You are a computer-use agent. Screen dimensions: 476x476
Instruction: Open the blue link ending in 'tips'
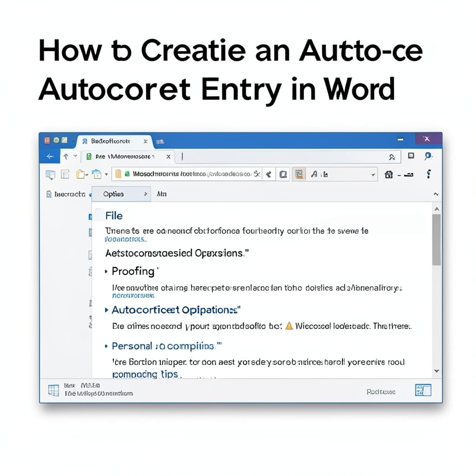[x=145, y=374]
